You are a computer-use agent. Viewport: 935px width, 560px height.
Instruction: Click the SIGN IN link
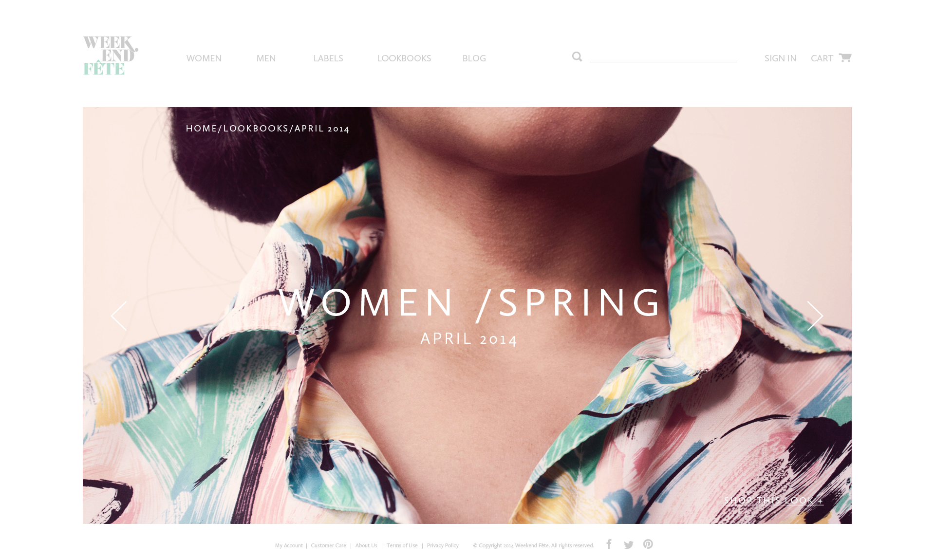780,58
